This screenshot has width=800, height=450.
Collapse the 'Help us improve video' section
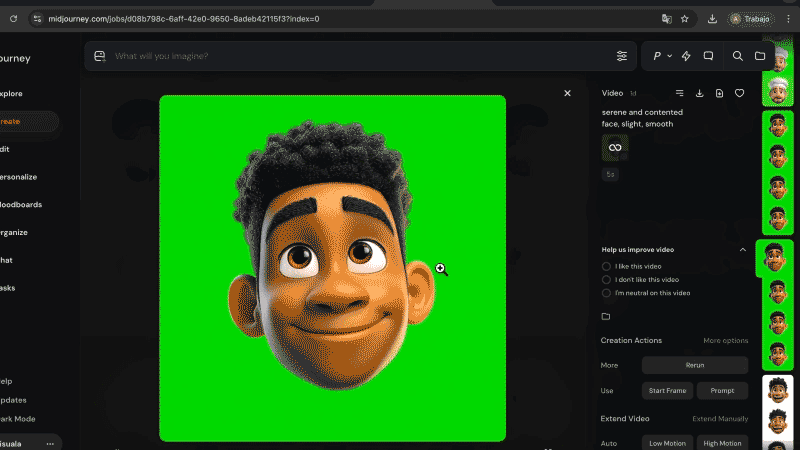742,249
